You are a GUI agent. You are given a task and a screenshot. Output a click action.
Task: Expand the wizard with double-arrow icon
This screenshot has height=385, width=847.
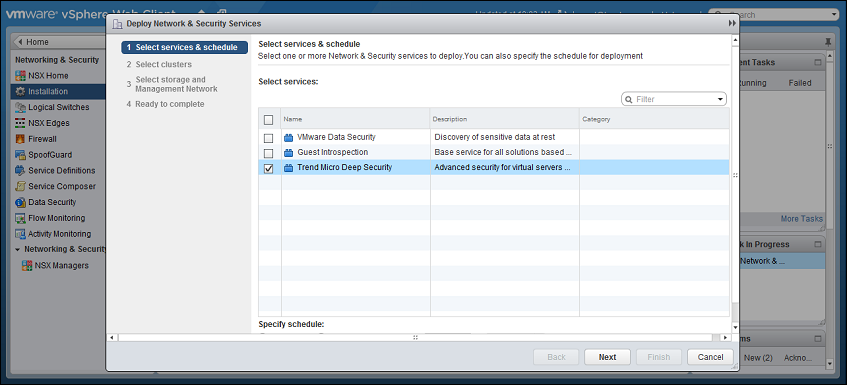[732, 23]
